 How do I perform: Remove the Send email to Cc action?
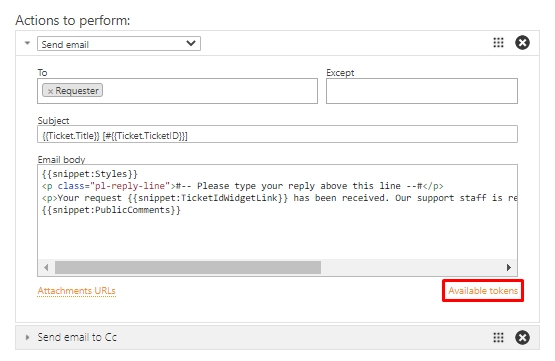(x=522, y=337)
